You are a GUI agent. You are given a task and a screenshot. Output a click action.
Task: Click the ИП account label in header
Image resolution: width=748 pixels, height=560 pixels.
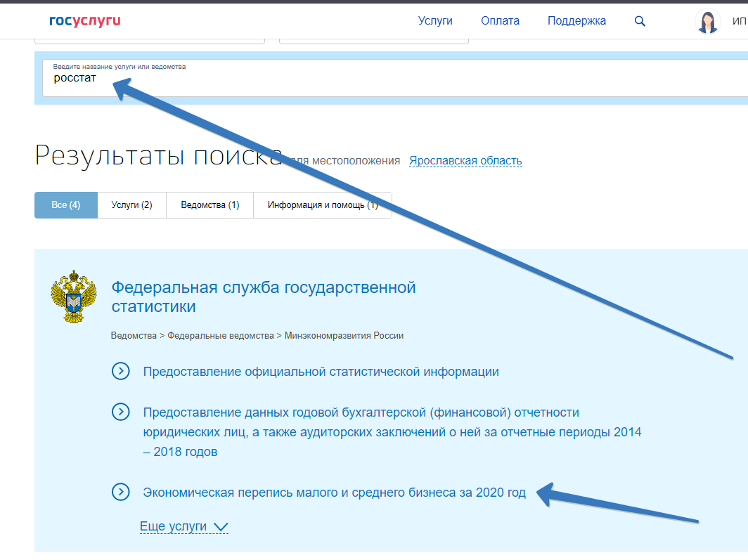click(739, 22)
